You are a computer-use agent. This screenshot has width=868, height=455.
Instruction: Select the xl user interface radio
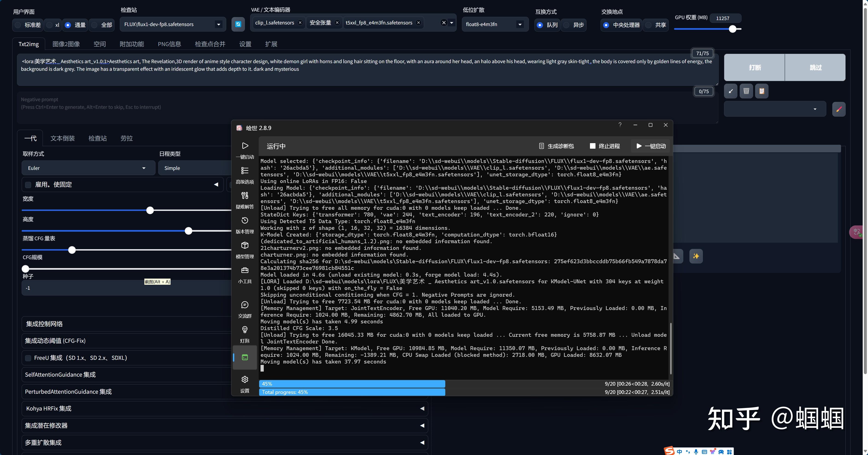point(50,25)
